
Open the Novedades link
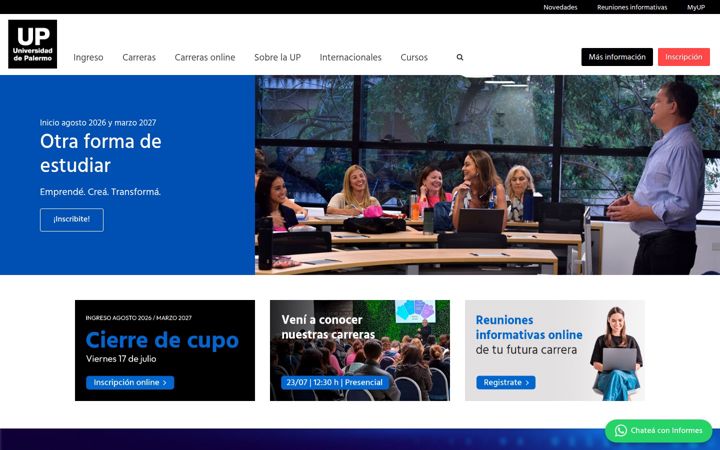(x=560, y=7)
